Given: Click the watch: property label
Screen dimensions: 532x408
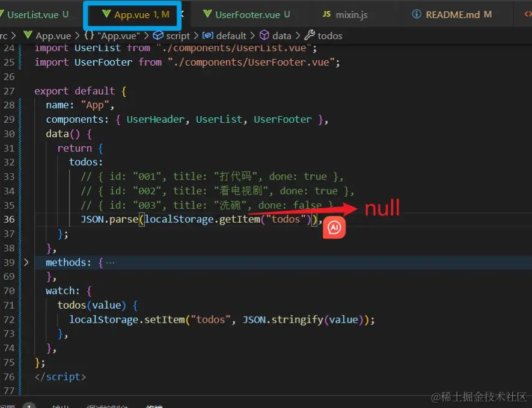Looking at the screenshot, I should tap(63, 291).
